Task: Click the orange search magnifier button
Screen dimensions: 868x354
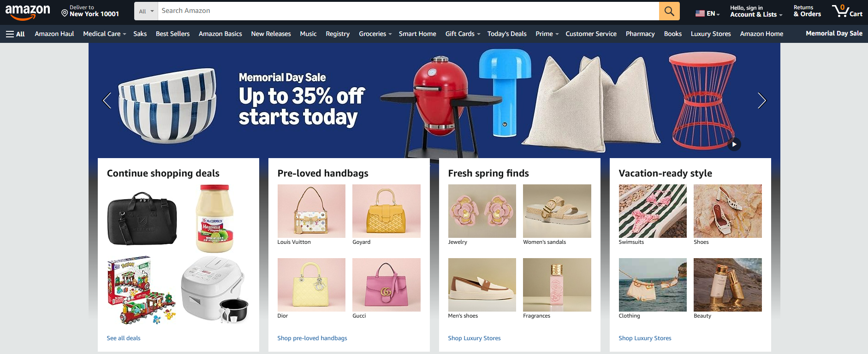Action: [669, 11]
